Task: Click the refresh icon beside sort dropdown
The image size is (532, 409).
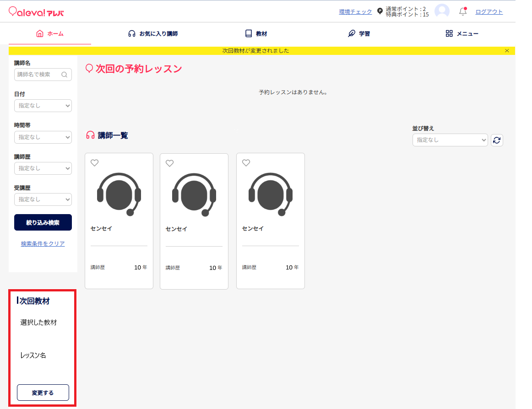Action: (497, 140)
